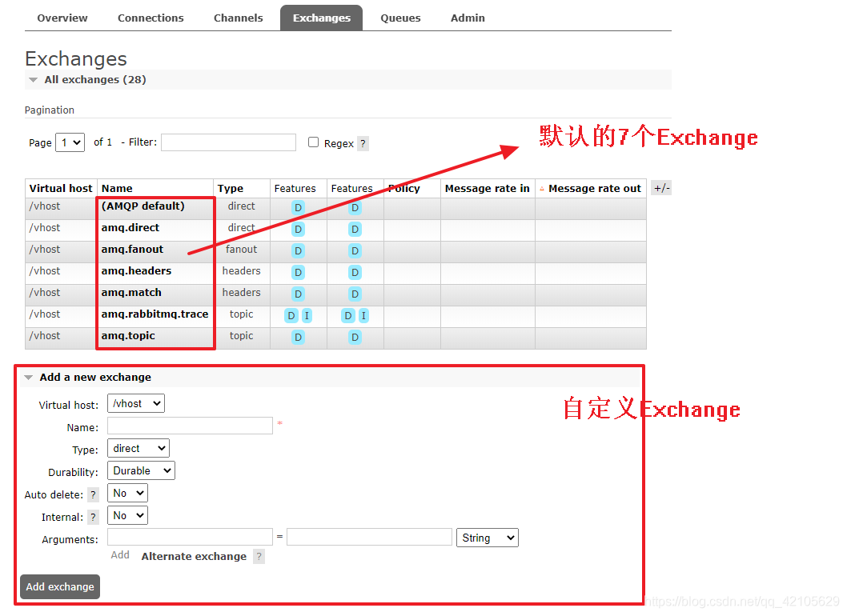Collapse the All exchanges (28) section
Image resolution: width=847 pixels, height=616 pixels.
pos(95,80)
